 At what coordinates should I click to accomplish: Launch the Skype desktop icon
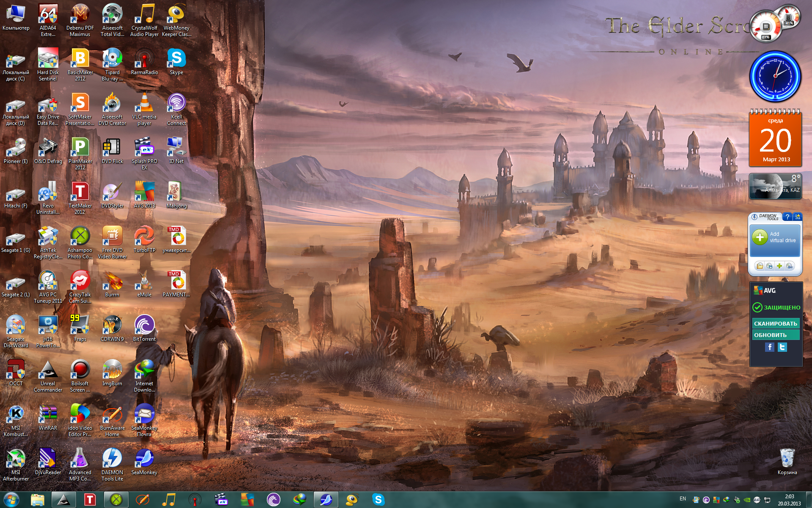click(176, 59)
